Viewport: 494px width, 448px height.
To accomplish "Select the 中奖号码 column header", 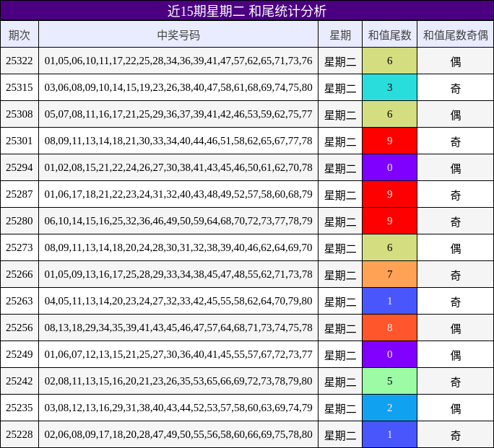I will [178, 35].
